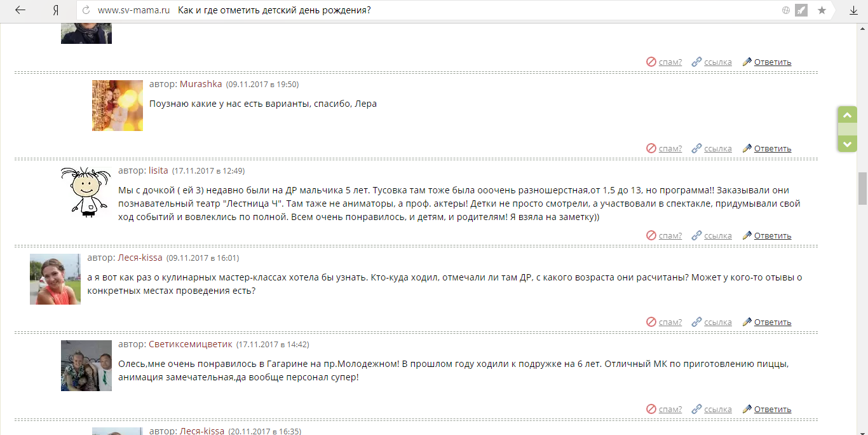Open the Murashka author profile

tap(201, 84)
